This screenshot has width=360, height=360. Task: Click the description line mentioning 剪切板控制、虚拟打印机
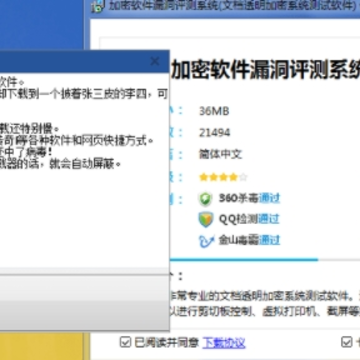(265, 312)
